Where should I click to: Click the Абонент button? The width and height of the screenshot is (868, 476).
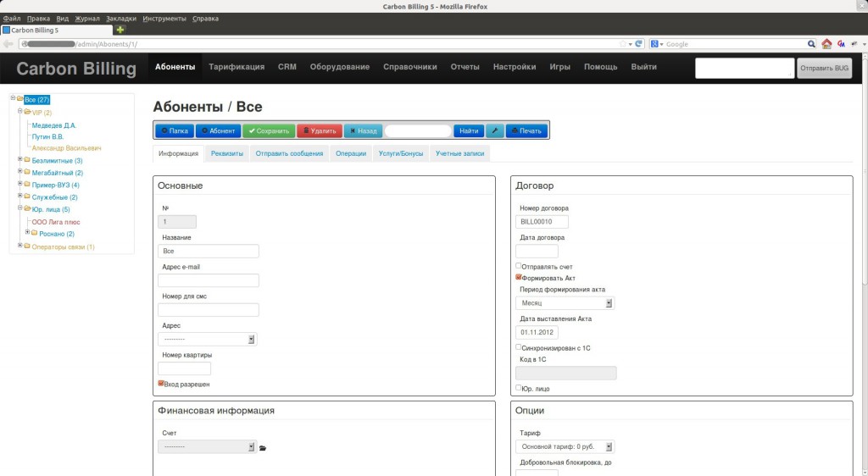[218, 131]
